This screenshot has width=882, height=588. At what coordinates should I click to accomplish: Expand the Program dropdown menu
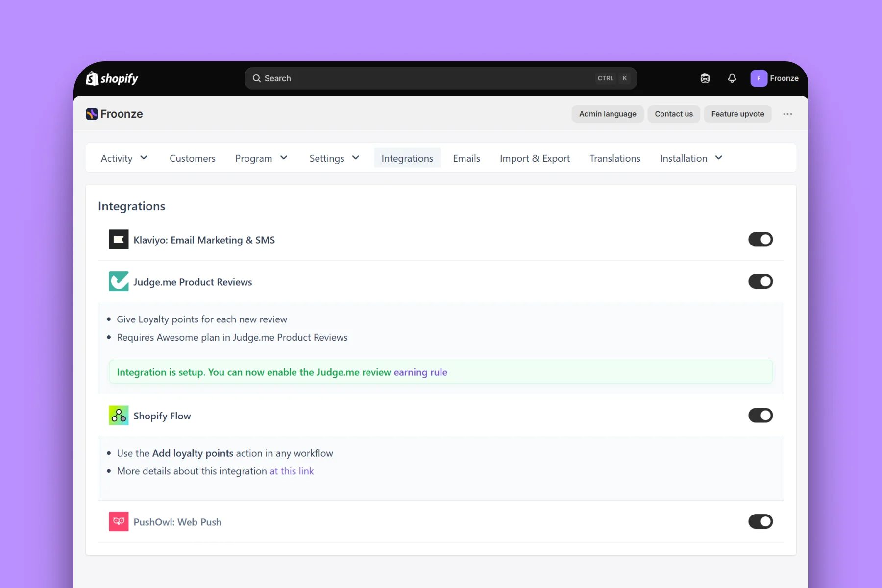point(261,158)
